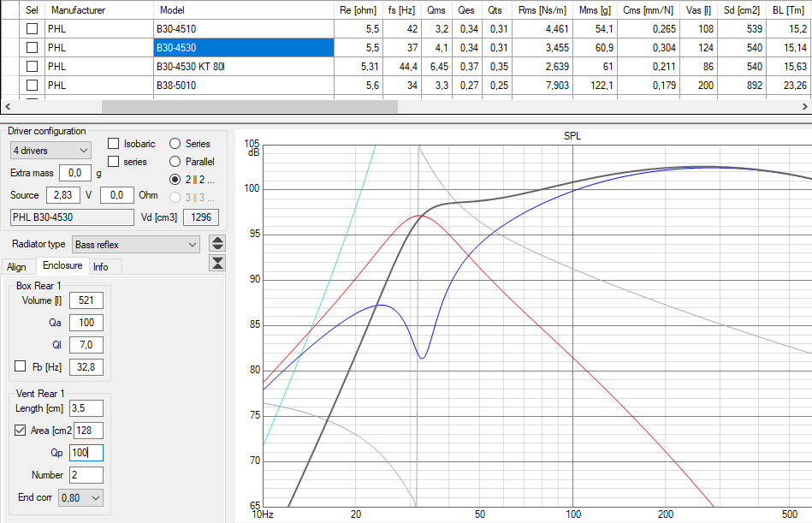The image size is (812, 523).
Task: Click the up/down arrows icon beside Radiator type
Action: coord(217,243)
